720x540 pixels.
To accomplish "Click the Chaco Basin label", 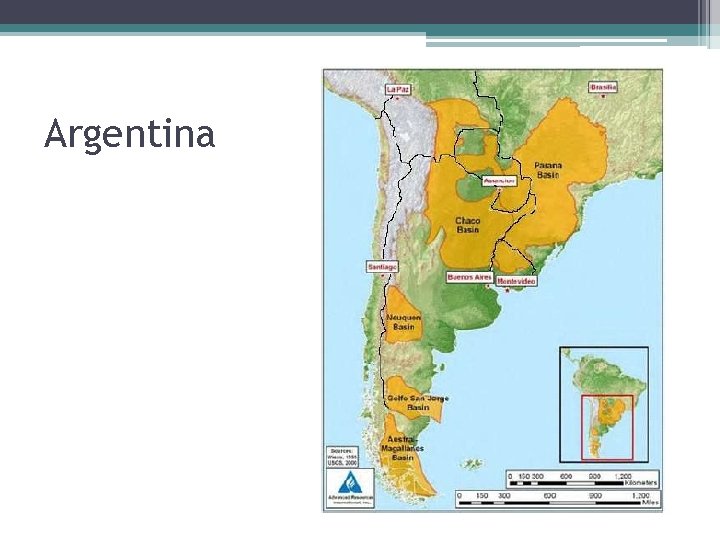I will coord(467,225).
